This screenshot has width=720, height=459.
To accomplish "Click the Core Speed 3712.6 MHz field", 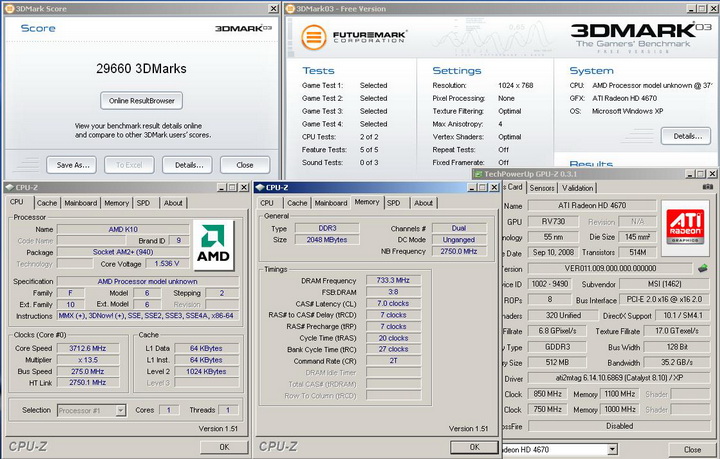I will tap(88, 348).
